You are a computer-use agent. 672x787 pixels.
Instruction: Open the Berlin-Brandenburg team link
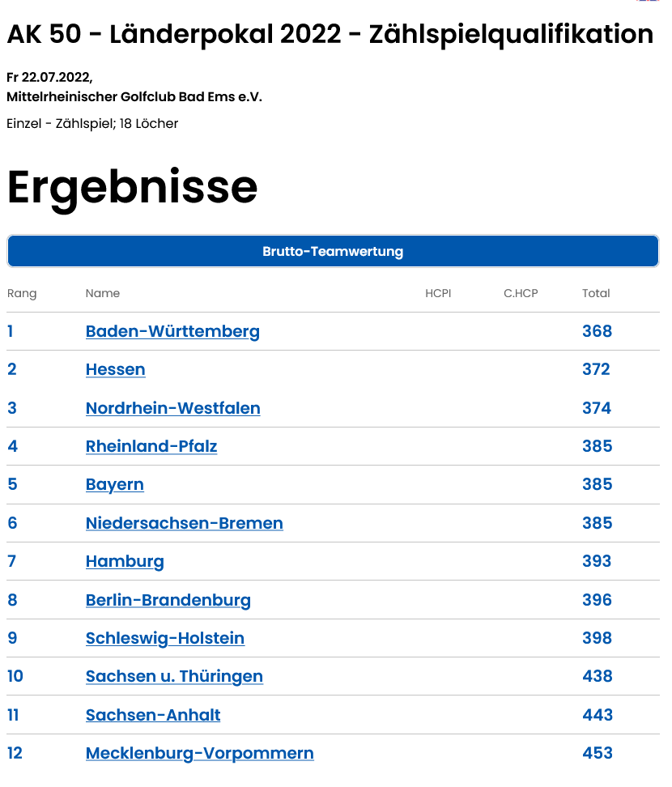pyautogui.click(x=168, y=600)
